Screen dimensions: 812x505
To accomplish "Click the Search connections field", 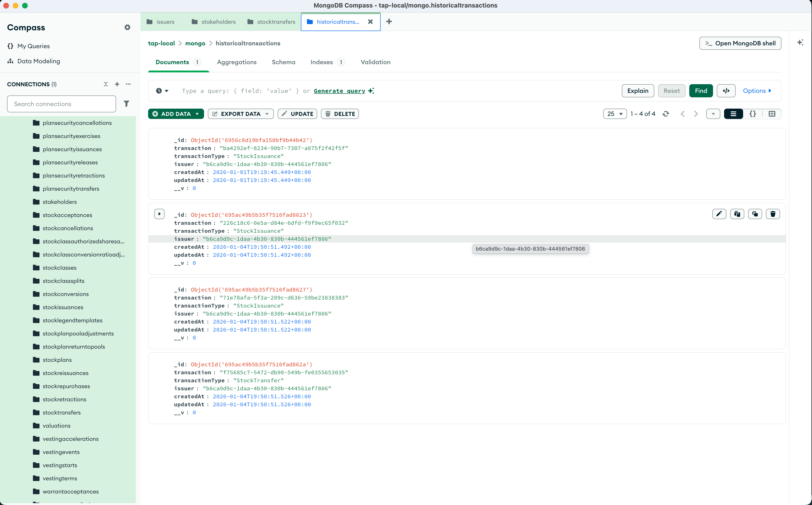I will [61, 104].
